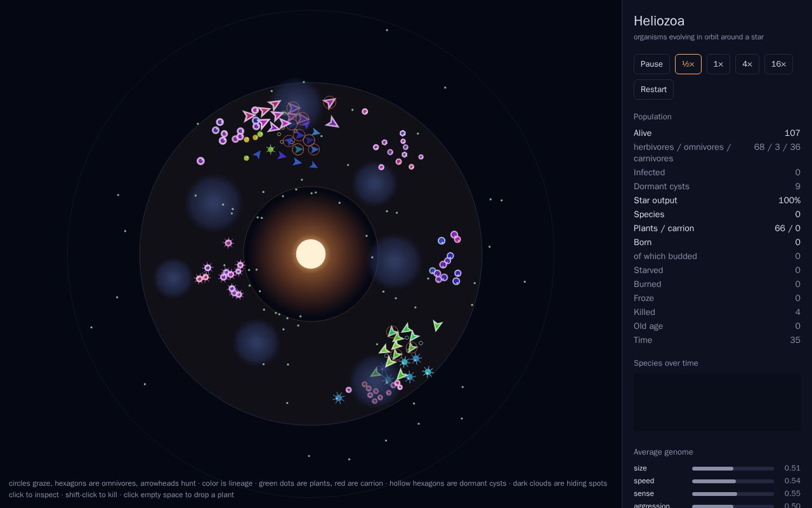Inspect the large purple arrowhead at top

click(332, 121)
